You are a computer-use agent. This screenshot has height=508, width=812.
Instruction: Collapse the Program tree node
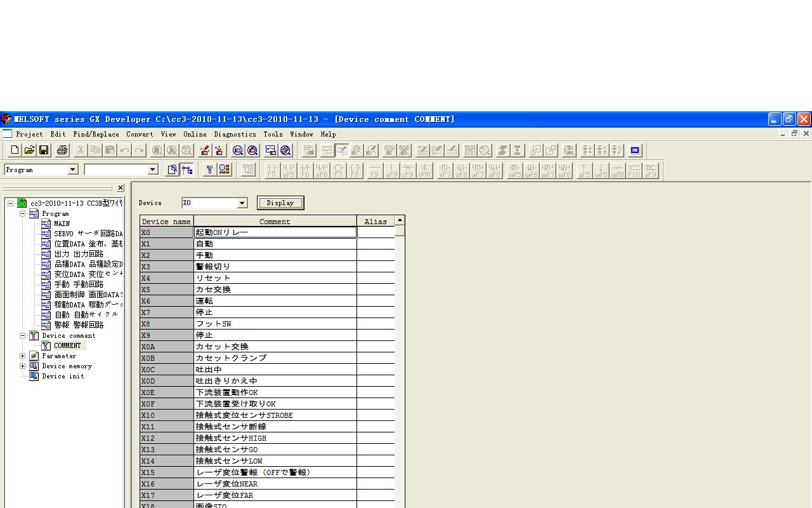(x=23, y=214)
